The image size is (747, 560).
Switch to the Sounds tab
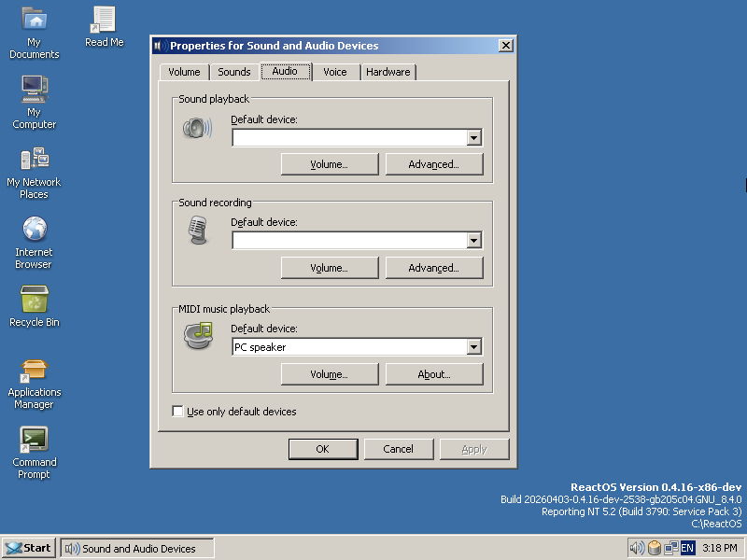[234, 72]
